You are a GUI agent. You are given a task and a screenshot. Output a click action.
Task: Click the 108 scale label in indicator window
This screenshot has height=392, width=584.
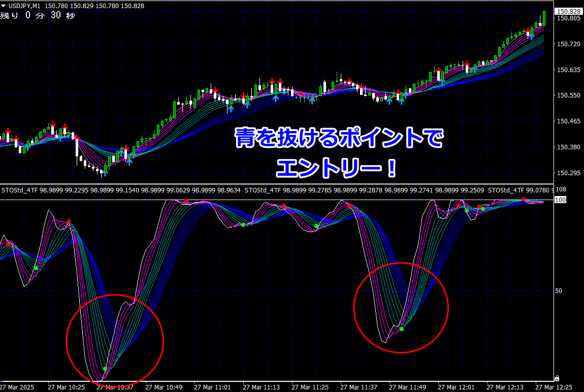click(x=561, y=189)
